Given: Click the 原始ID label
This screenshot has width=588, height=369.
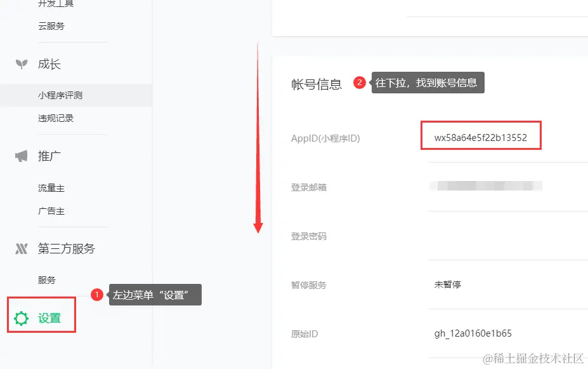Looking at the screenshot, I should click(x=304, y=333).
